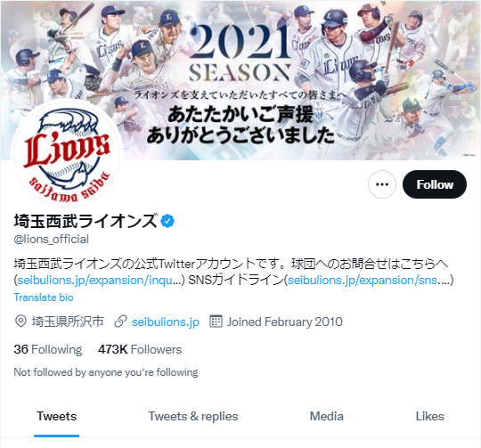Click the location pin icon
Viewport: 481px width, 448px height.
20,322
